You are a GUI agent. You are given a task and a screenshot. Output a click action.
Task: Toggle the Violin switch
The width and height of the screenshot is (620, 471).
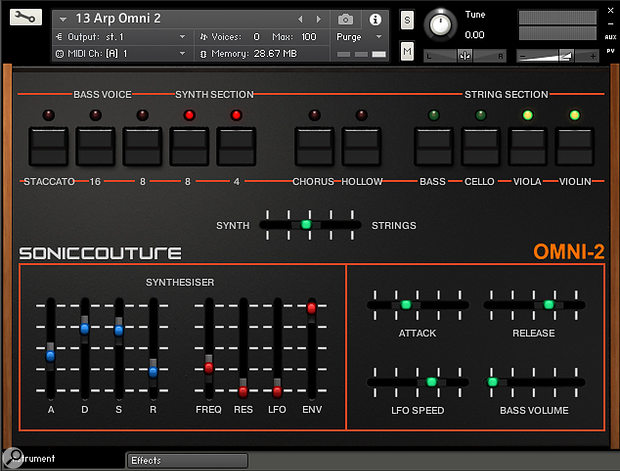pos(575,146)
